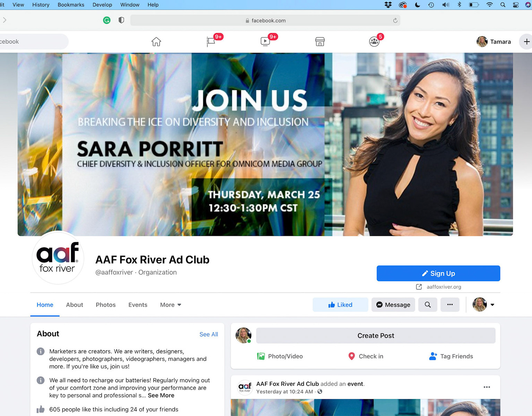Image resolution: width=532 pixels, height=416 pixels.
Task: Open Time Machine menu bar icon
Action: tap(431, 5)
